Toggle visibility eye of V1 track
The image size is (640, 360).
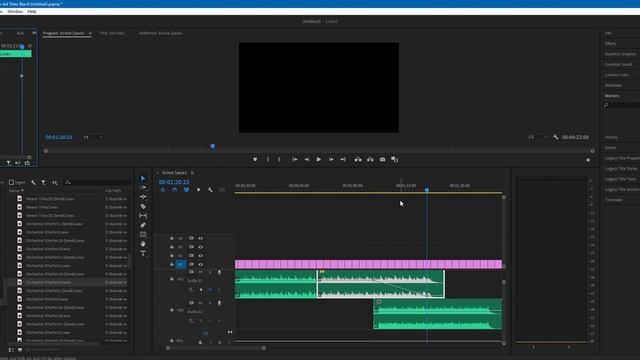point(200,264)
